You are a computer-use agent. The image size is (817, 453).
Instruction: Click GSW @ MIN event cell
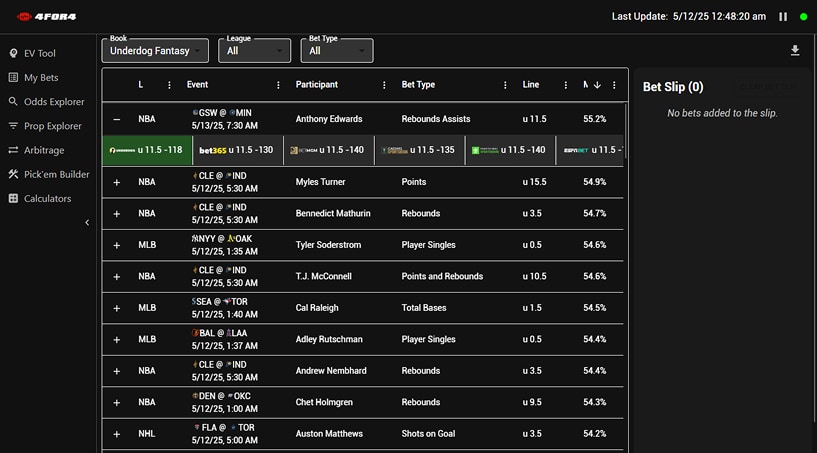(x=225, y=119)
